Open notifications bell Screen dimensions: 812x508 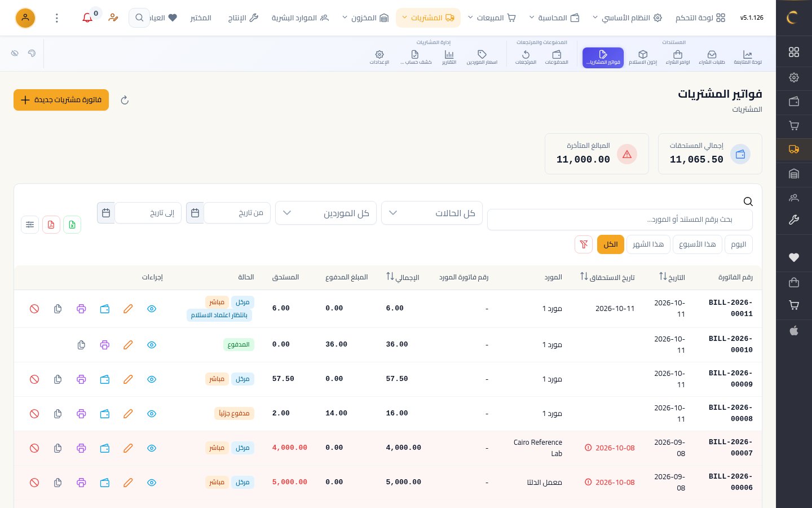click(x=87, y=18)
